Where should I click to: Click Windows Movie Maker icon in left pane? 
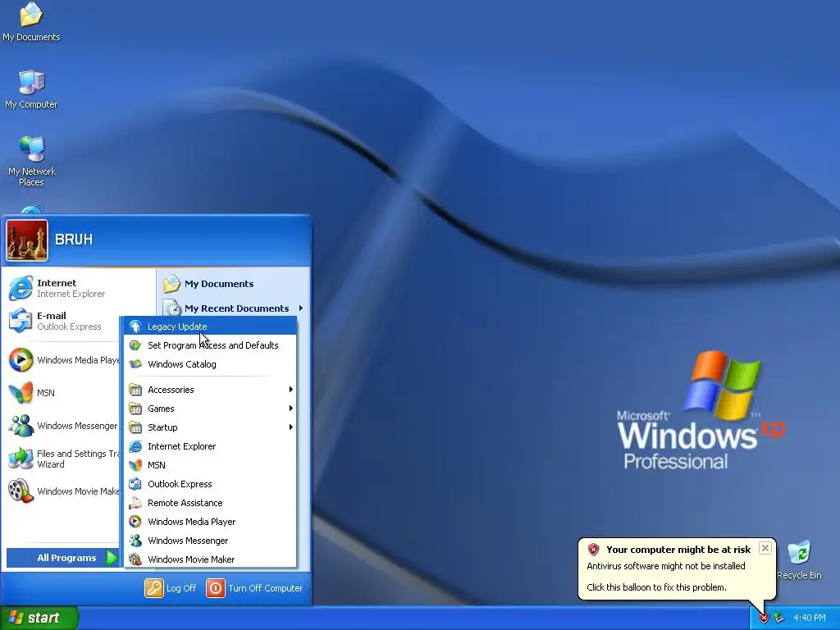[x=21, y=491]
